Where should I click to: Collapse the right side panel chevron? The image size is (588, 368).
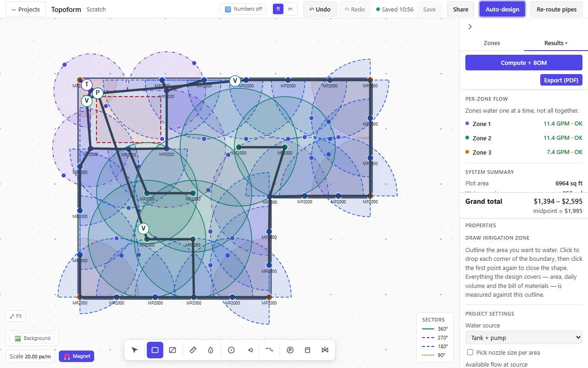coord(470,27)
